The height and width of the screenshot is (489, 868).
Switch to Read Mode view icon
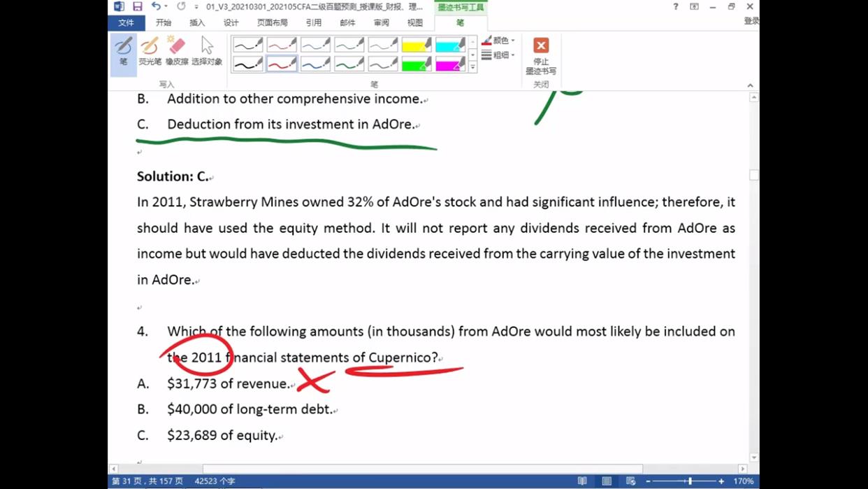pyautogui.click(x=582, y=481)
